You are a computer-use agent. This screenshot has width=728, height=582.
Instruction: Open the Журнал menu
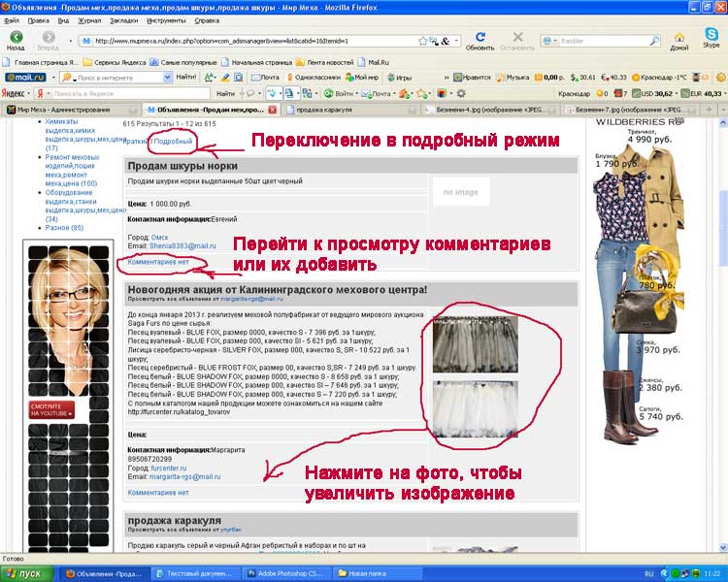coord(89,21)
